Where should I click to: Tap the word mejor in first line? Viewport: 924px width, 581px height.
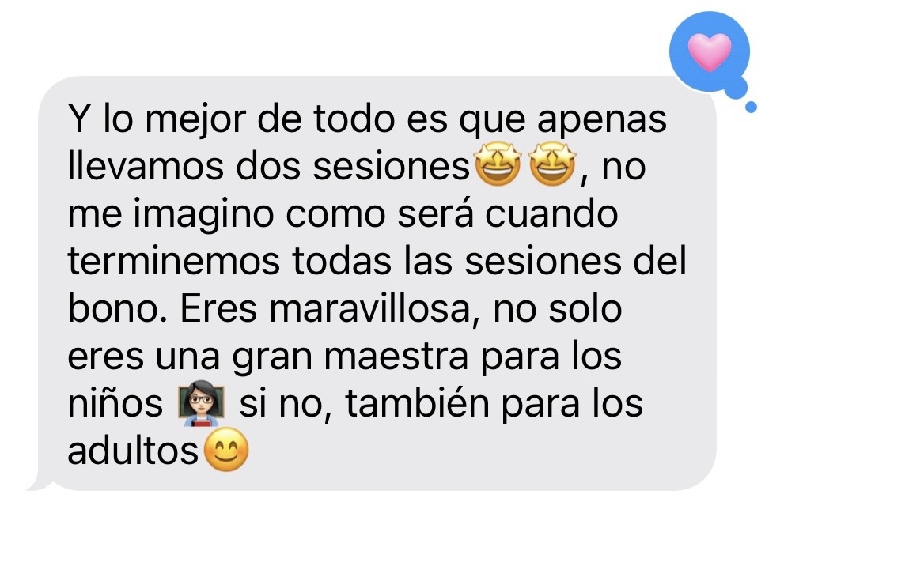pyautogui.click(x=195, y=119)
